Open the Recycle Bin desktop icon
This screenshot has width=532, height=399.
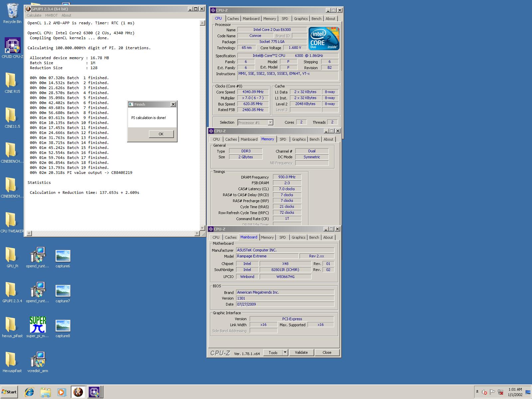tap(12, 13)
